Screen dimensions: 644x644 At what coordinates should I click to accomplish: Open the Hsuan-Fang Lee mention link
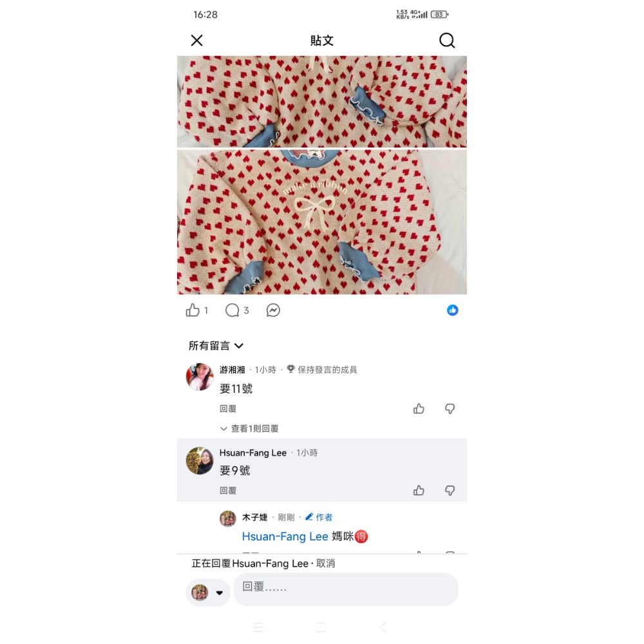(x=285, y=536)
